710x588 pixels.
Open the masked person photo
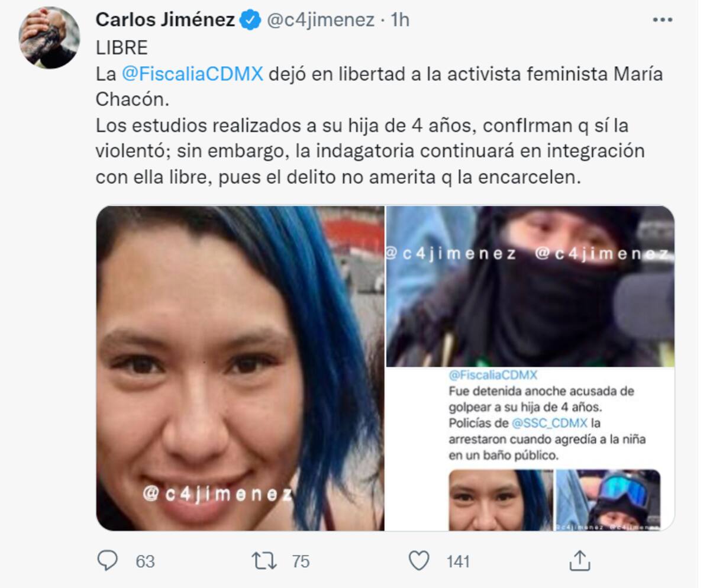530,286
